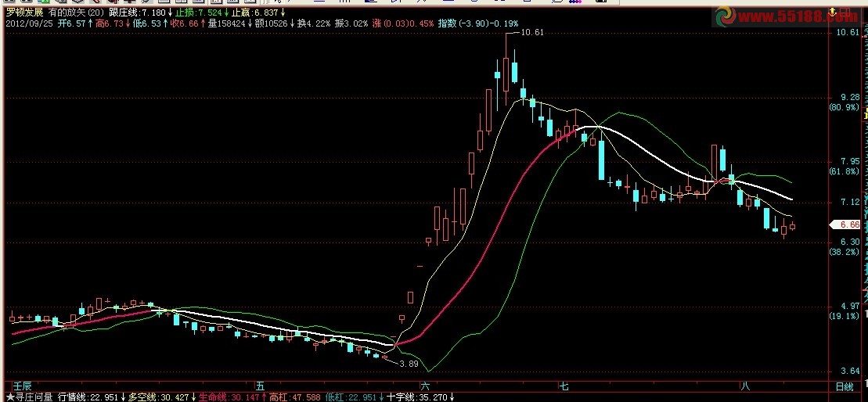Click the 7.12 price axis label
The image size is (868, 402).
(850, 203)
